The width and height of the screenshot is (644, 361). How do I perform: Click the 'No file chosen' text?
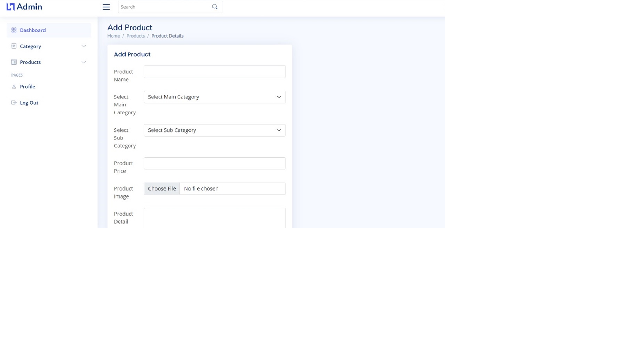click(201, 188)
